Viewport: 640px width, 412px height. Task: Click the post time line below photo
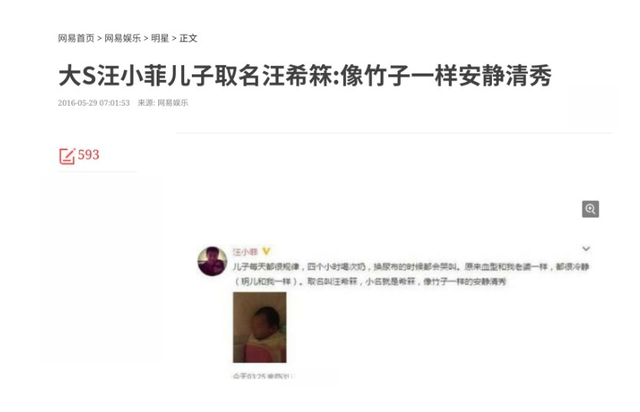pos(264,376)
